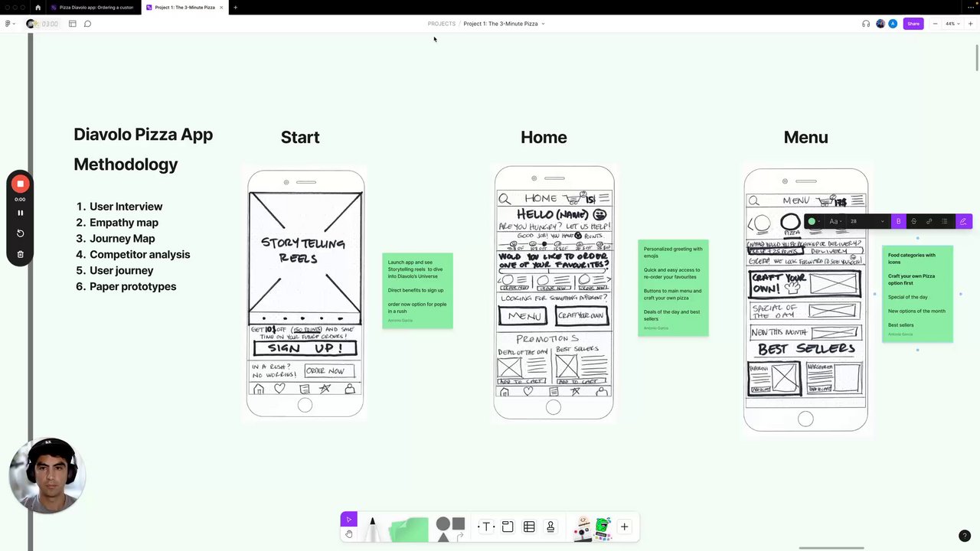The width and height of the screenshot is (980, 551).
Task: Open the FigJam main menu
Action: point(9,24)
